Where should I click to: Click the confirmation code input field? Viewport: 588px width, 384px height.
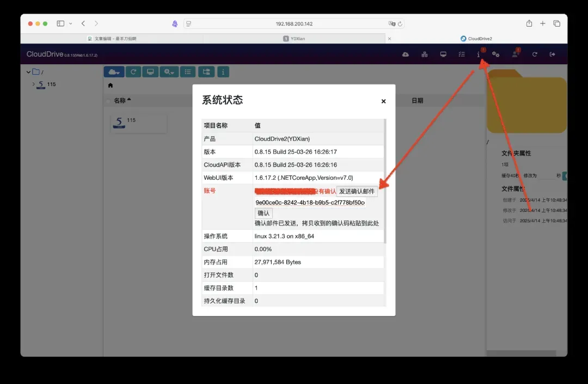[x=310, y=203]
